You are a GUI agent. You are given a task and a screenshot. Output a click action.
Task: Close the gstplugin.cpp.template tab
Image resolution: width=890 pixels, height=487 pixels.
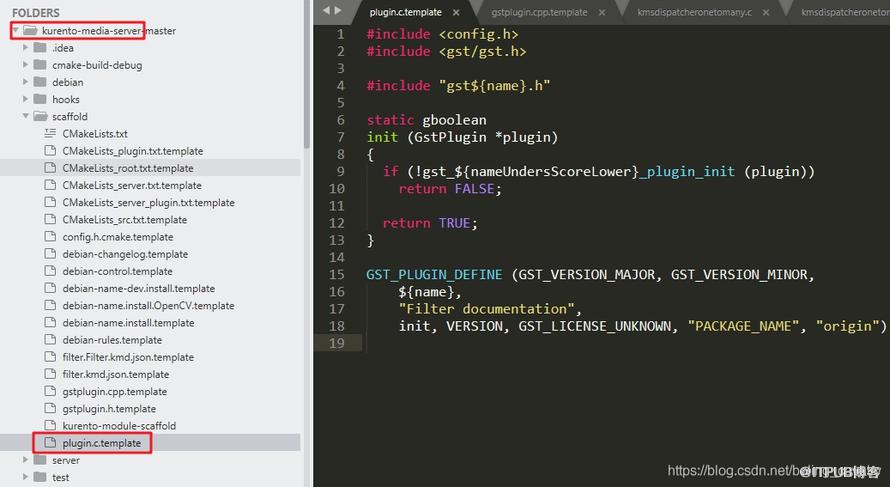[602, 12]
